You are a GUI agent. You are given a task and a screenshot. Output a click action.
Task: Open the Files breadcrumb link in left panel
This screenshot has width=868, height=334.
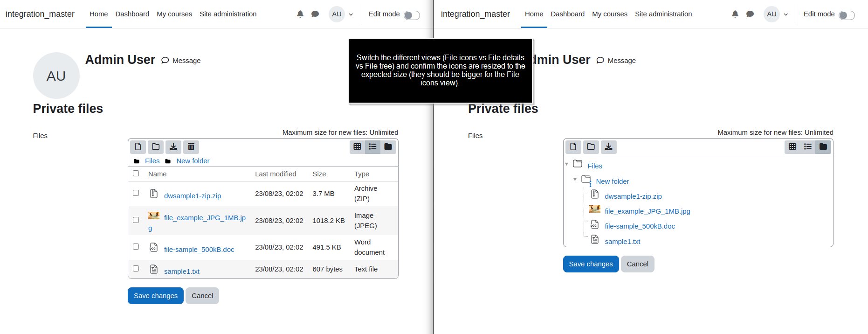[x=152, y=161]
